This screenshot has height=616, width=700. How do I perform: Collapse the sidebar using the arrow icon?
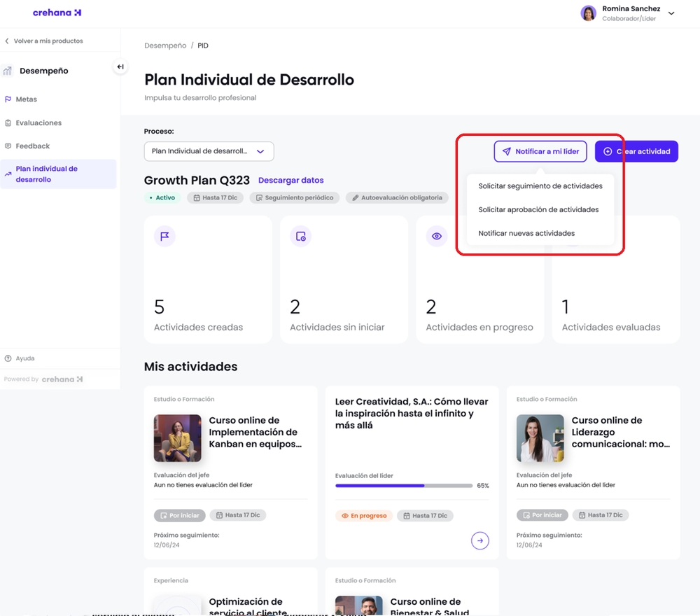(120, 66)
